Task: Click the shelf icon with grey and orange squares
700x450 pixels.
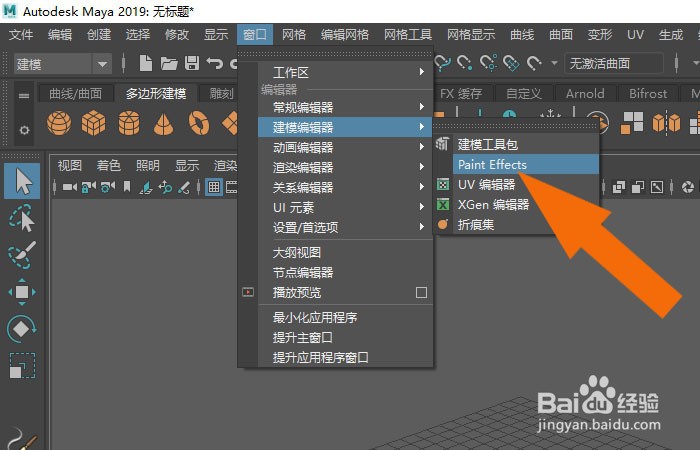Action: pos(632,123)
